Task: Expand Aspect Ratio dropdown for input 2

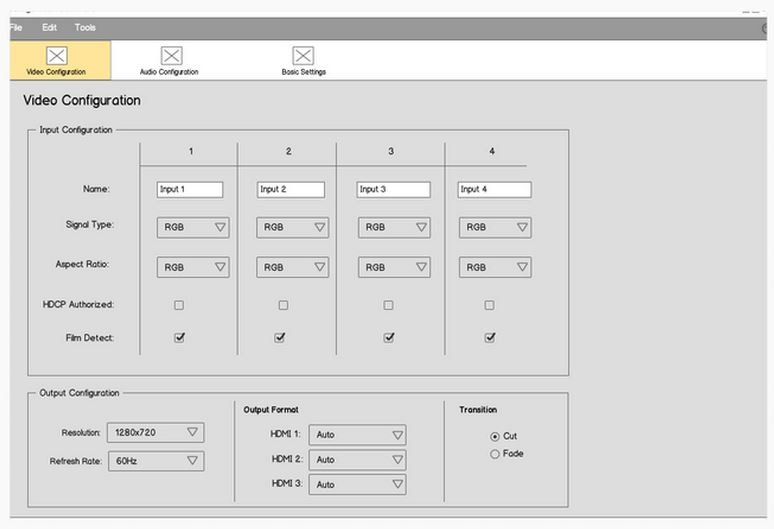Action: 292,267
